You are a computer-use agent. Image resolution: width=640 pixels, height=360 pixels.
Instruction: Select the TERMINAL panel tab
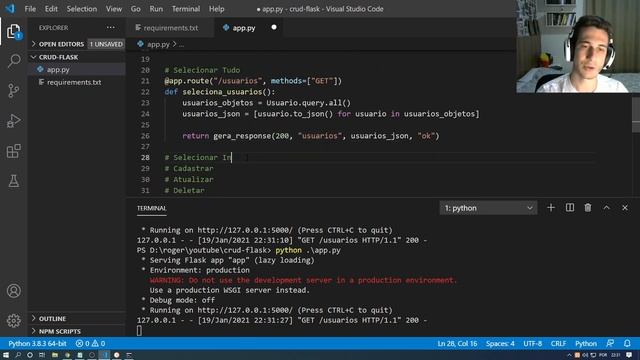coord(151,208)
